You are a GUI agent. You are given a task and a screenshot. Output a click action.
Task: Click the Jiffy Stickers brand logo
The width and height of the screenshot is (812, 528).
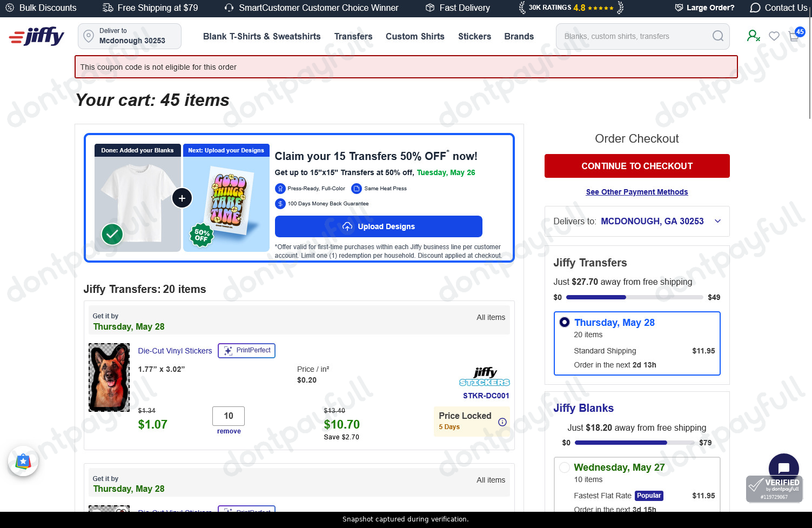pyautogui.click(x=485, y=377)
